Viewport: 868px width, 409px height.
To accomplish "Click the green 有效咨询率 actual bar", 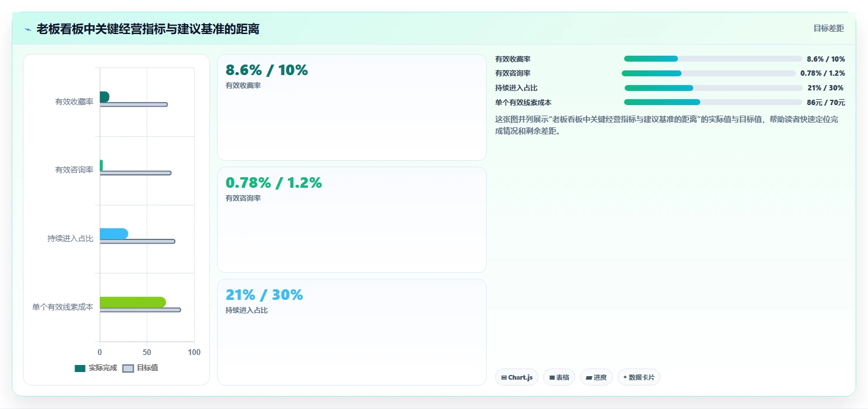I will click(x=101, y=165).
